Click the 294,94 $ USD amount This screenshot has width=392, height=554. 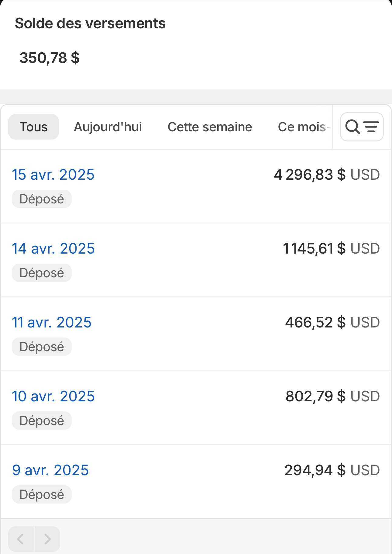(x=332, y=470)
